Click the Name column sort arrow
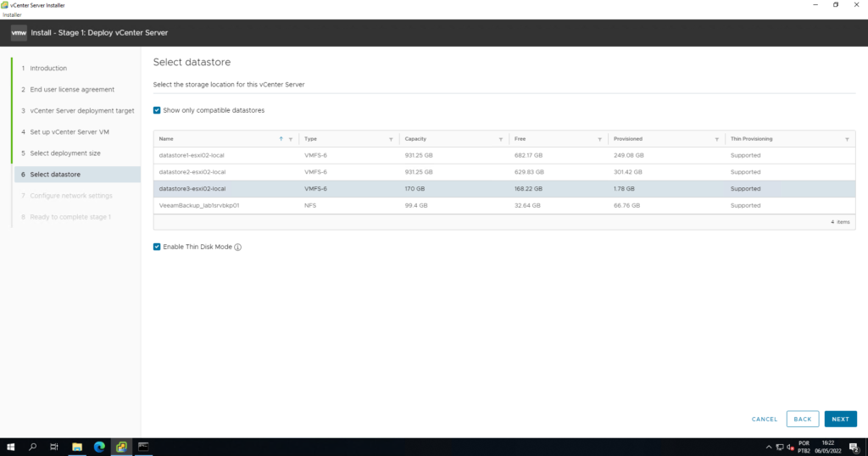This screenshot has width=868, height=456. click(x=281, y=139)
